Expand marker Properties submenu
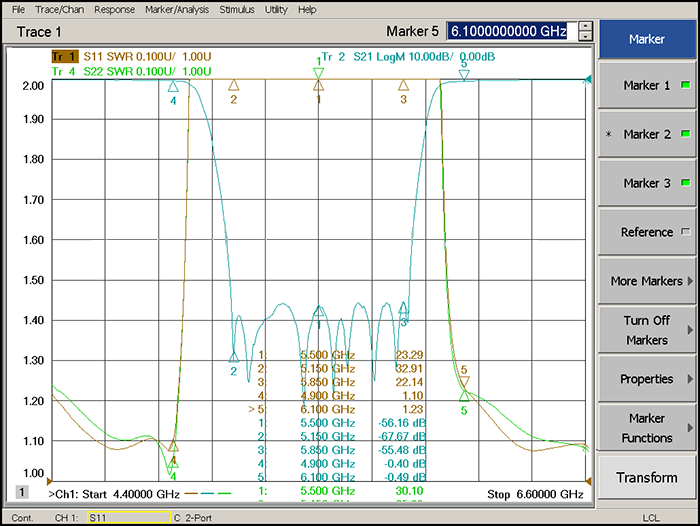Screen dimensions: 700x526 point(647,379)
